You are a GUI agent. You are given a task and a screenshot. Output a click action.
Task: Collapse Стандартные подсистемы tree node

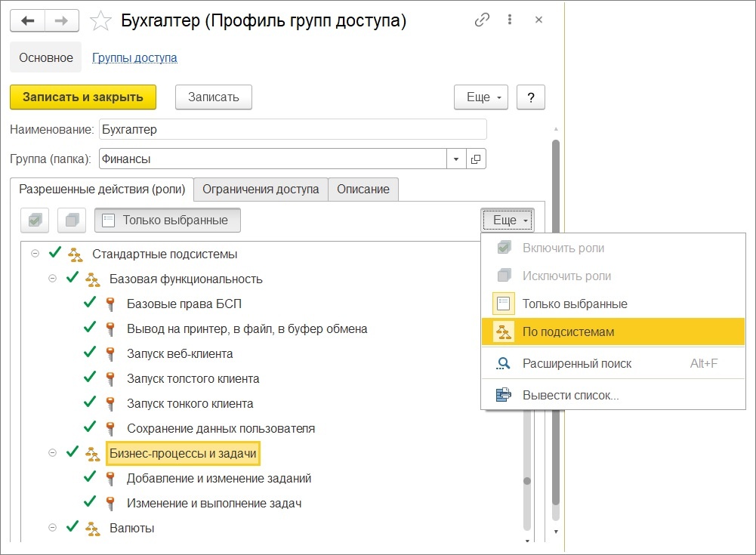pos(35,253)
